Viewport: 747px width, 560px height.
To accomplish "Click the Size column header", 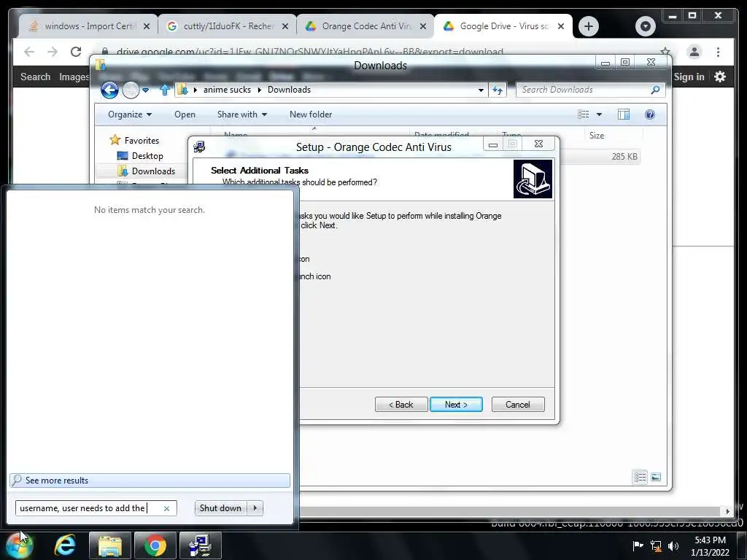I will point(597,135).
